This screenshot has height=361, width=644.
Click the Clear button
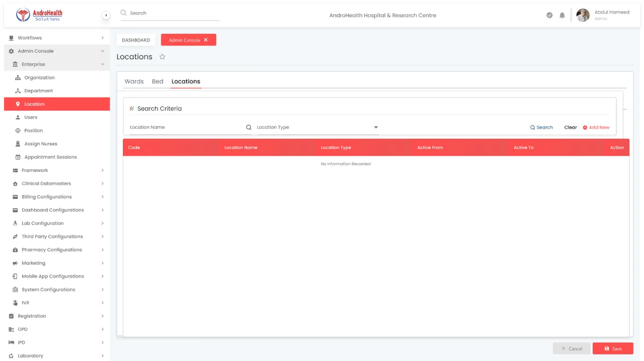click(571, 127)
